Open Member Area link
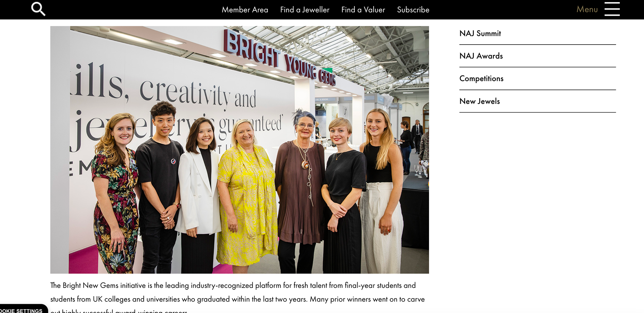 (245, 10)
